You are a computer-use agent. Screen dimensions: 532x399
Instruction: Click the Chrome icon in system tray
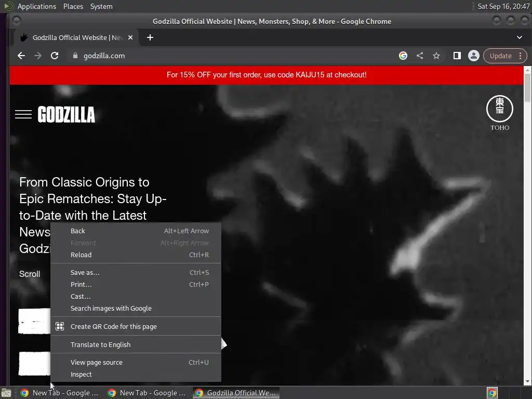tap(492, 393)
